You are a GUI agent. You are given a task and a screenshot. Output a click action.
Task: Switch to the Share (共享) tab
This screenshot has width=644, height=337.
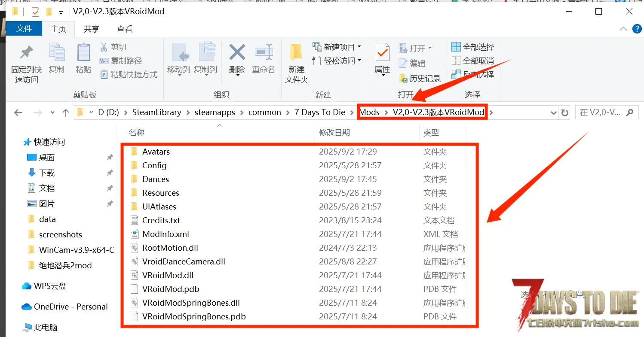tap(91, 29)
